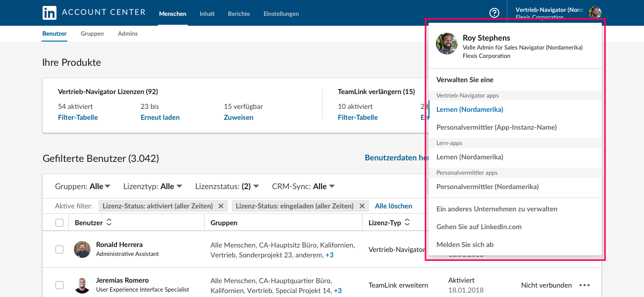Check the box for Ronald Herrera

(x=59, y=249)
